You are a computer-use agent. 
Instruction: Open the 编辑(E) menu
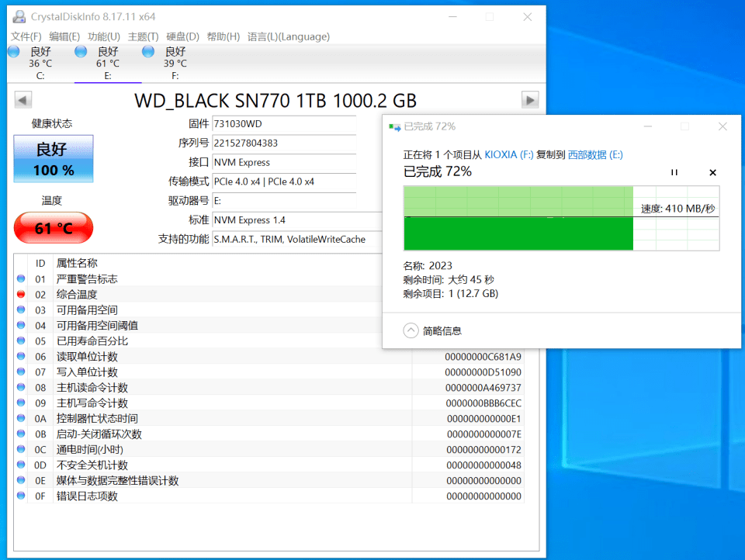coord(64,36)
